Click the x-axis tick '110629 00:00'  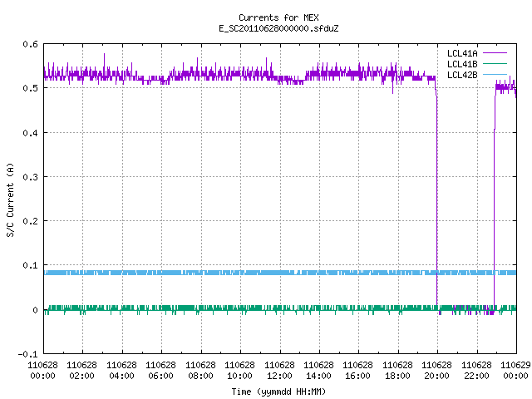pos(515,370)
